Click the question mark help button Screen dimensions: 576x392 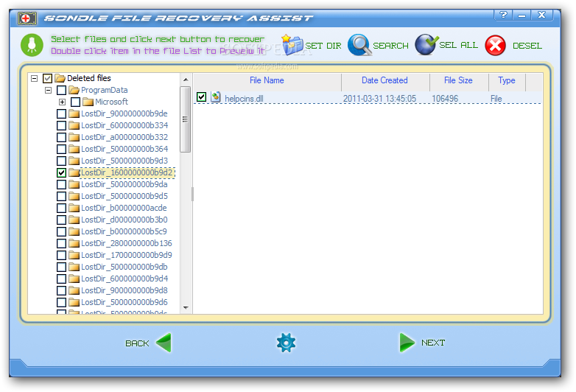(503, 15)
